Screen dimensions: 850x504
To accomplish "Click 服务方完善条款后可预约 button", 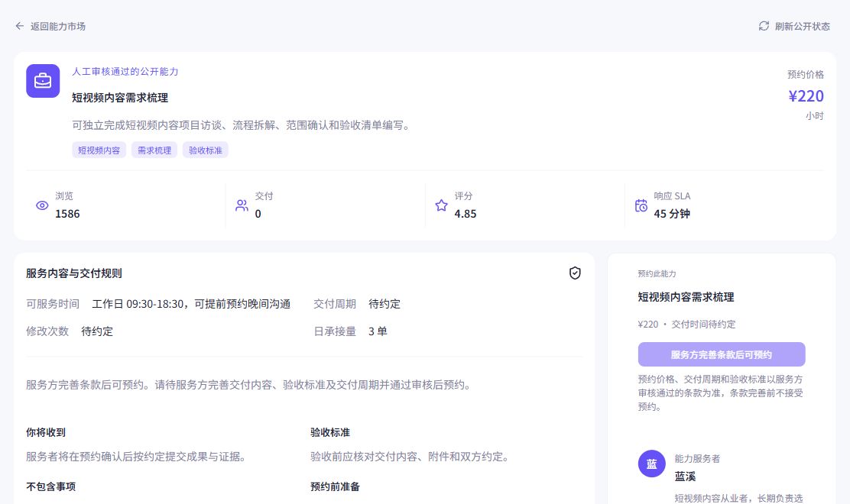I will click(722, 354).
